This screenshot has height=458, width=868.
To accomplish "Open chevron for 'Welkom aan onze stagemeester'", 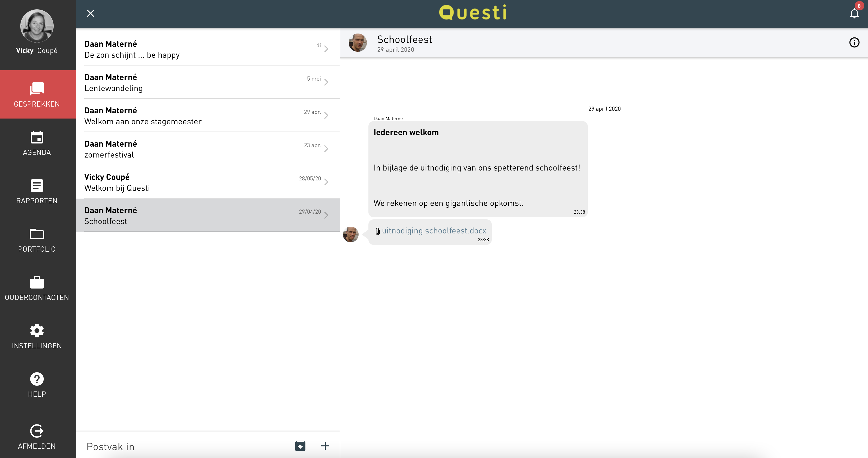I will point(326,115).
